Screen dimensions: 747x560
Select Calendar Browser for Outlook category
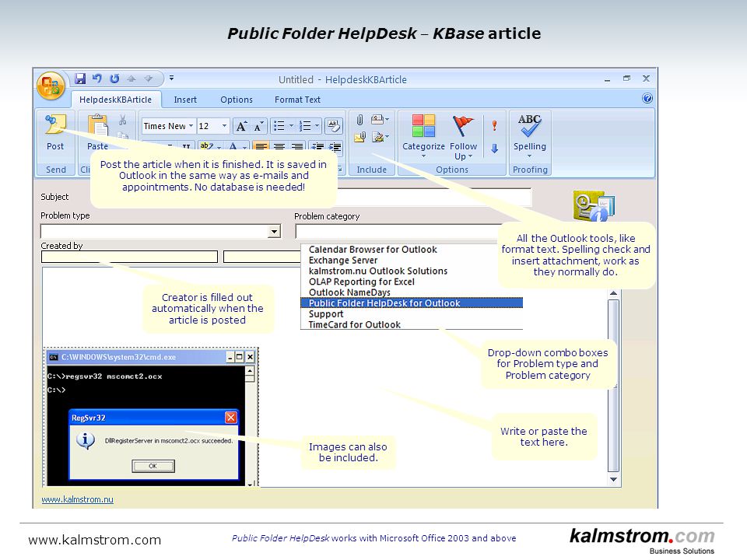tap(373, 250)
